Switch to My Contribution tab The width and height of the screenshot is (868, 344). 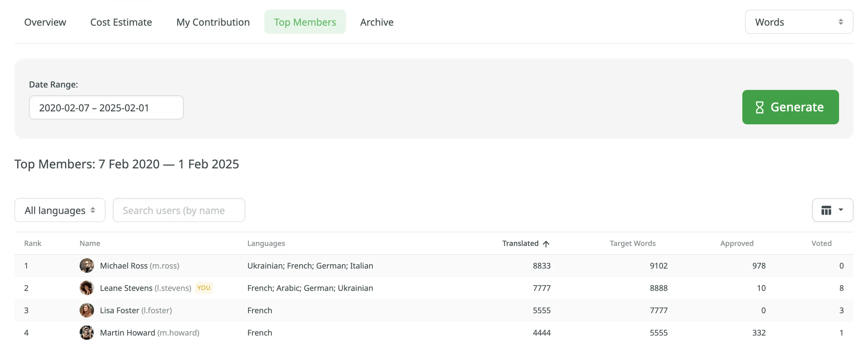[x=213, y=22]
